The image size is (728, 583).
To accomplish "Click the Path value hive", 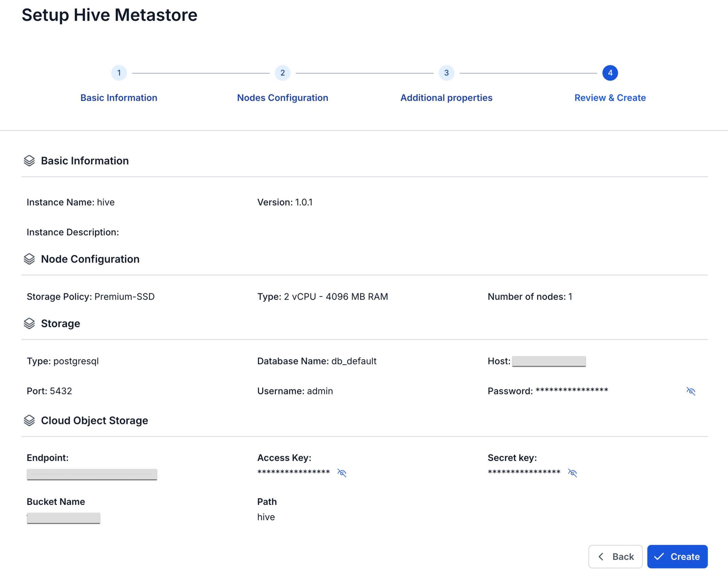I will (266, 517).
